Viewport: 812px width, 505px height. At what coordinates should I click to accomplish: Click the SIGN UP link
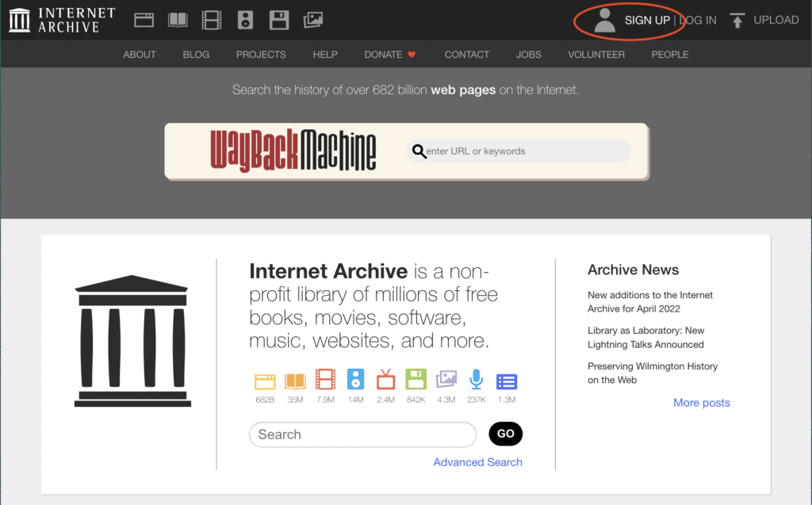click(647, 20)
